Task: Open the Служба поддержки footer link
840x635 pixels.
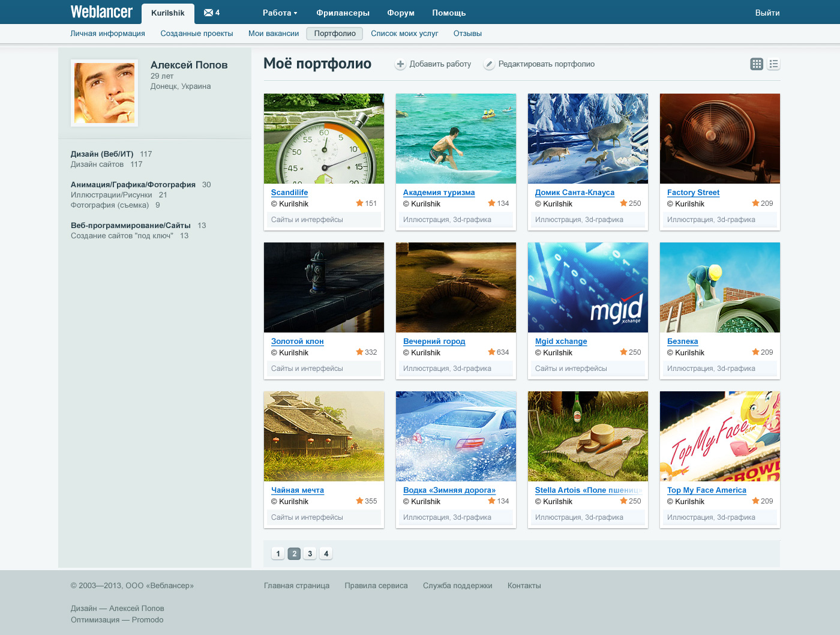Action: pyautogui.click(x=457, y=586)
